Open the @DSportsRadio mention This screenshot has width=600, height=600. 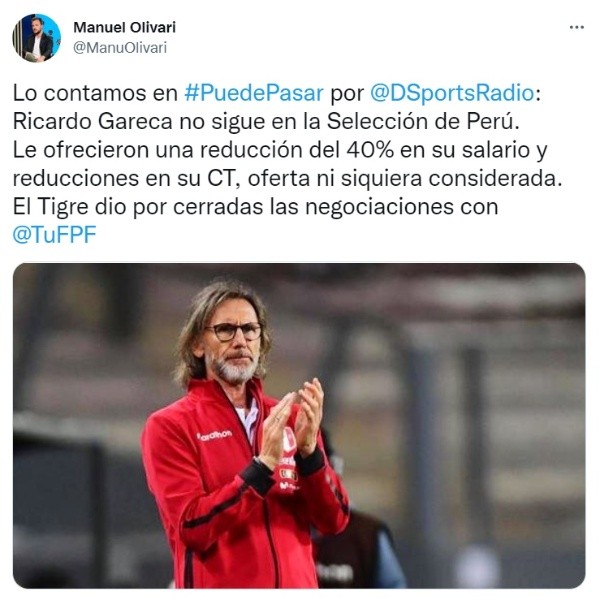coord(452,93)
